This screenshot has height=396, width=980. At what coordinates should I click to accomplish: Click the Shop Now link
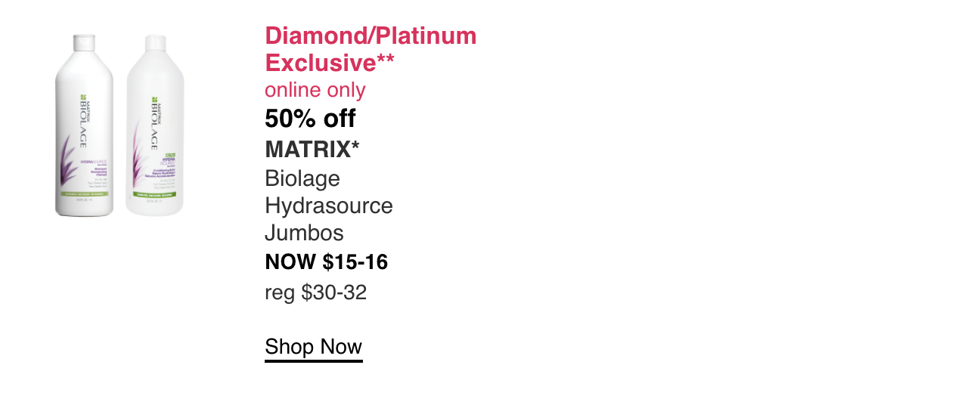(314, 347)
